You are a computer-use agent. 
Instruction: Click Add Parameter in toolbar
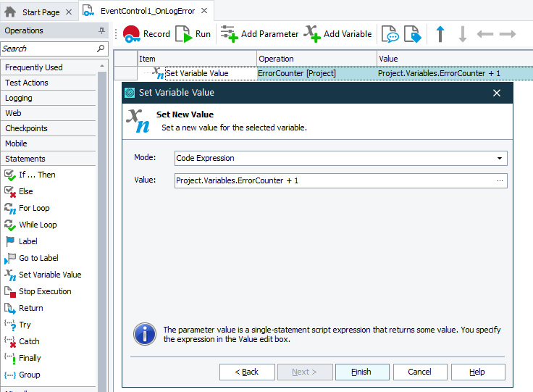259,34
